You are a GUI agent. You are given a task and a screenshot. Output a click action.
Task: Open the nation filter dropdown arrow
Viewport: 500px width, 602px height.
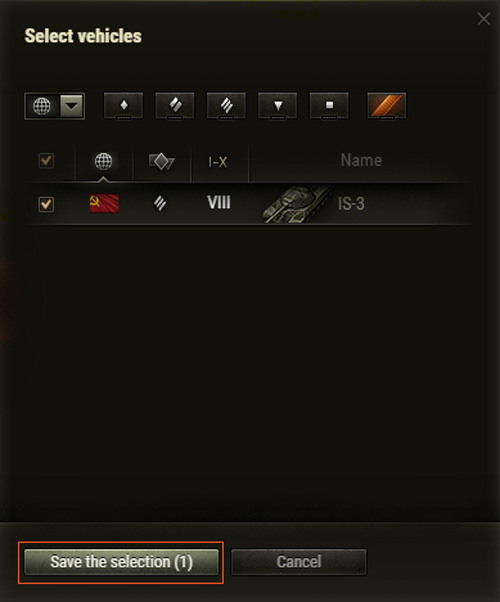(72, 106)
